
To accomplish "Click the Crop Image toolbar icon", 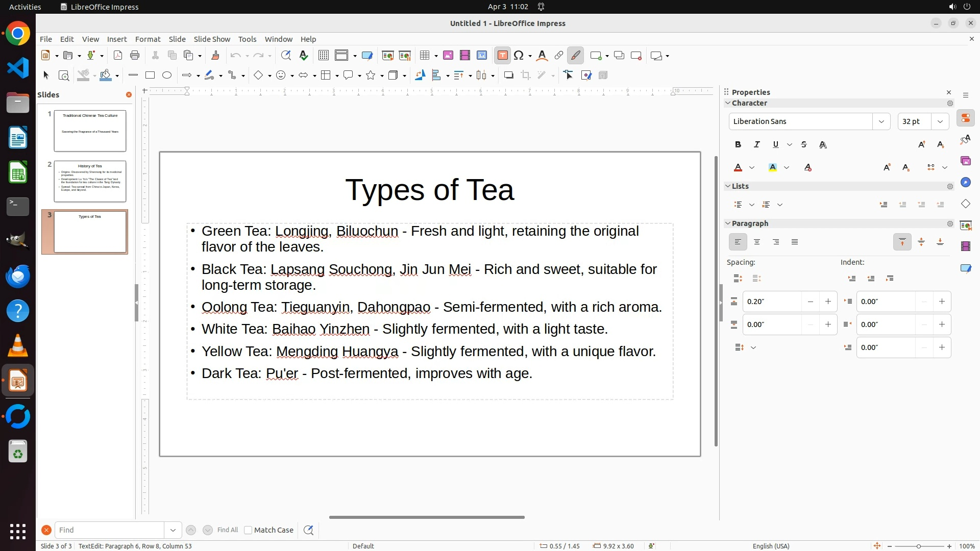I will (526, 76).
